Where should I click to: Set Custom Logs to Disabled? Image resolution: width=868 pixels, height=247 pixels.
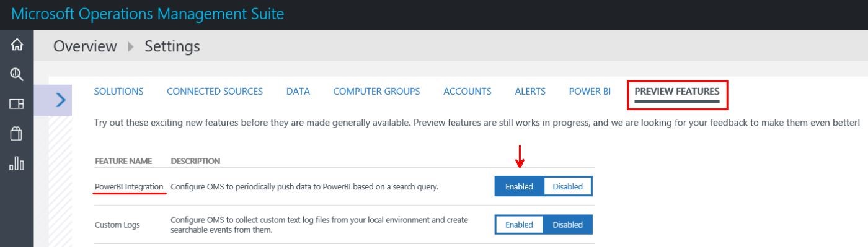pyautogui.click(x=568, y=225)
